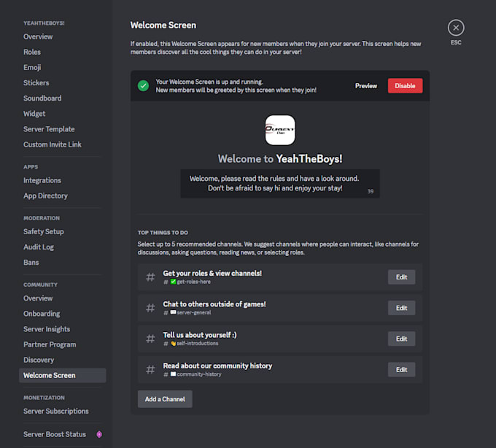
Task: Go to Stickers settings
Action: coord(36,83)
